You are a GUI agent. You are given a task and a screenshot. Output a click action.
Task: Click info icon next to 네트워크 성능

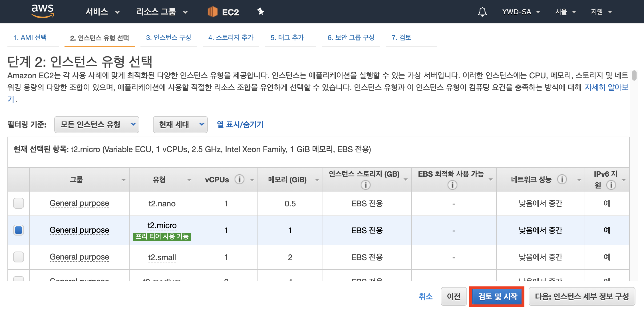(x=562, y=180)
